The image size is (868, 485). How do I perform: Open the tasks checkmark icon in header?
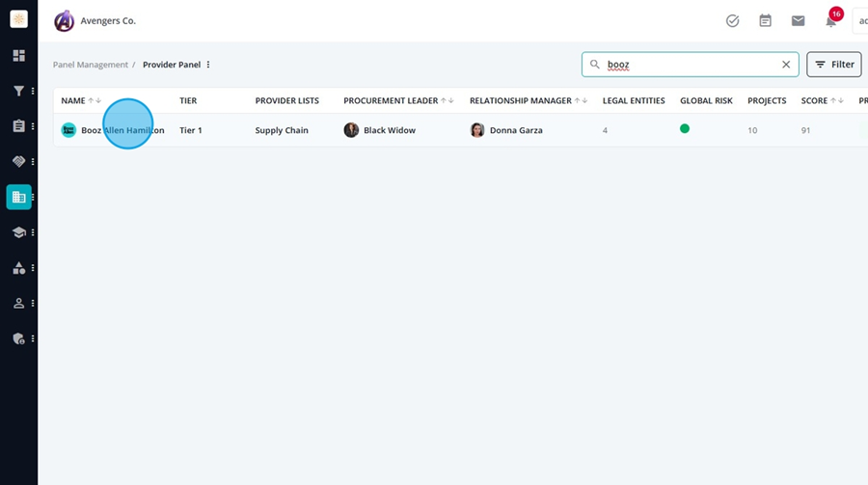pyautogui.click(x=732, y=21)
